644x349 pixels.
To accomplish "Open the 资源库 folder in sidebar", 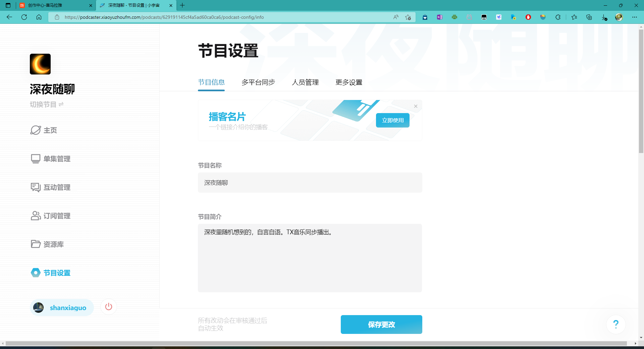I will (x=36, y=244).
